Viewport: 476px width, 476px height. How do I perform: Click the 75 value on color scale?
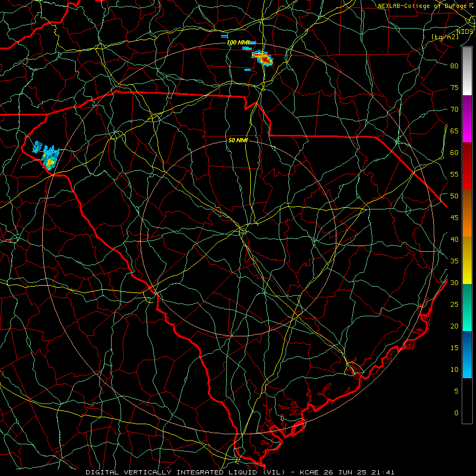click(x=454, y=87)
